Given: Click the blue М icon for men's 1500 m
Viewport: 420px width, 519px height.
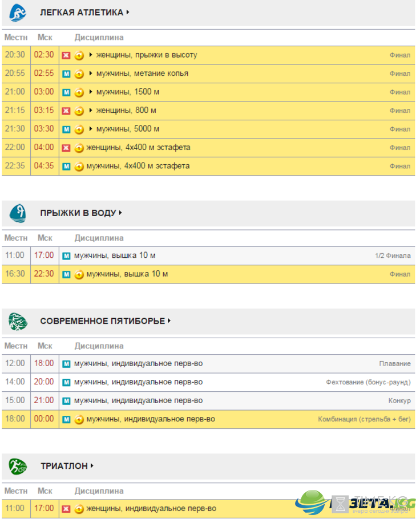Looking at the screenshot, I should click(x=66, y=92).
